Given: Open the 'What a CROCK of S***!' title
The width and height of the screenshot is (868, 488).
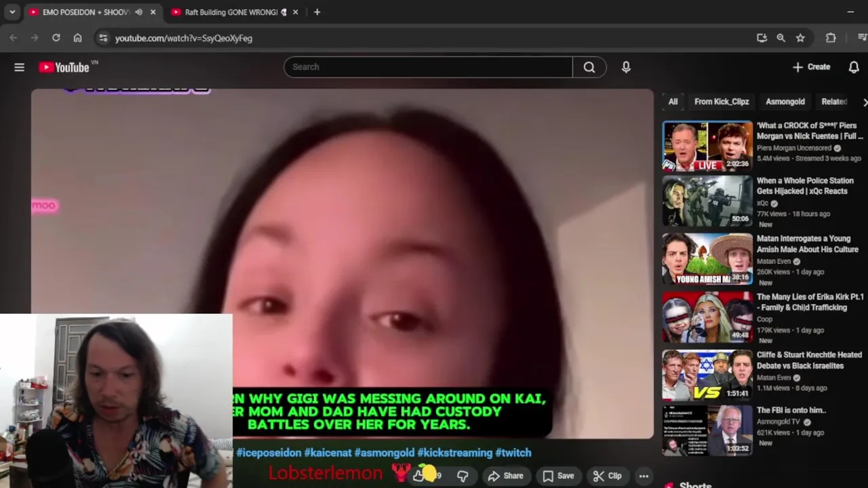Looking at the screenshot, I should pyautogui.click(x=810, y=131).
